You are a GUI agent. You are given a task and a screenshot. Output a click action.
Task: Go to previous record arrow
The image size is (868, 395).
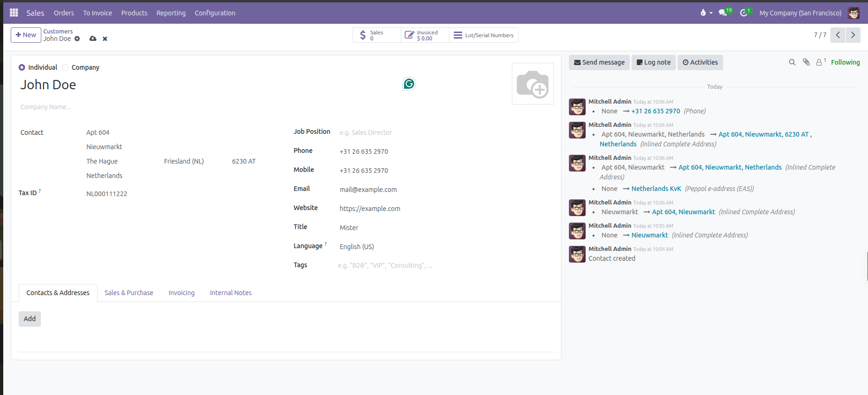[x=838, y=35]
